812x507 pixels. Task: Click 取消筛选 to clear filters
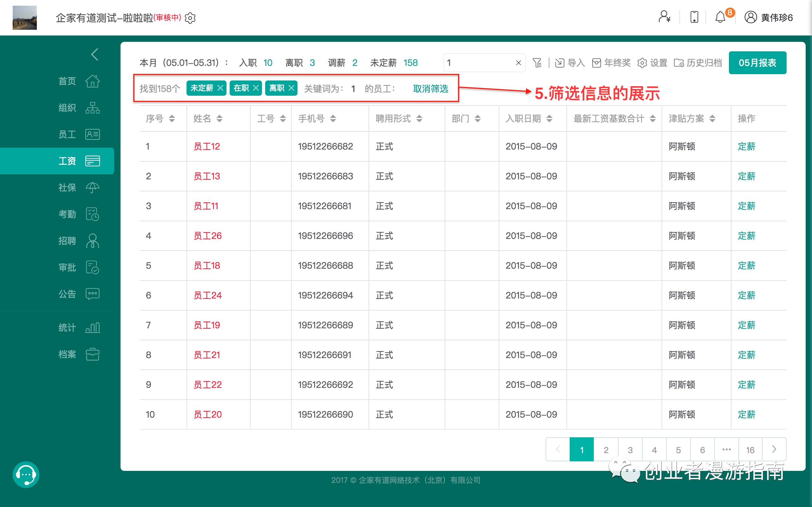(x=430, y=88)
